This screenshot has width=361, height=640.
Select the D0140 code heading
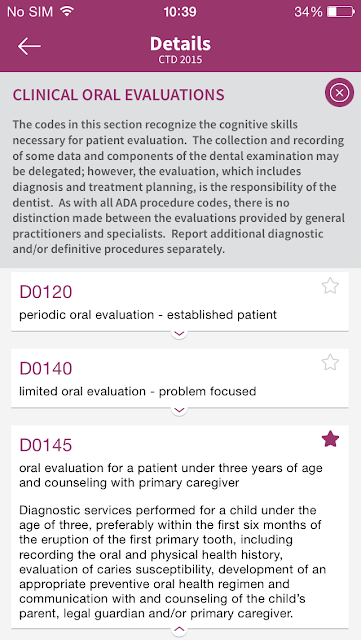pos(46,368)
